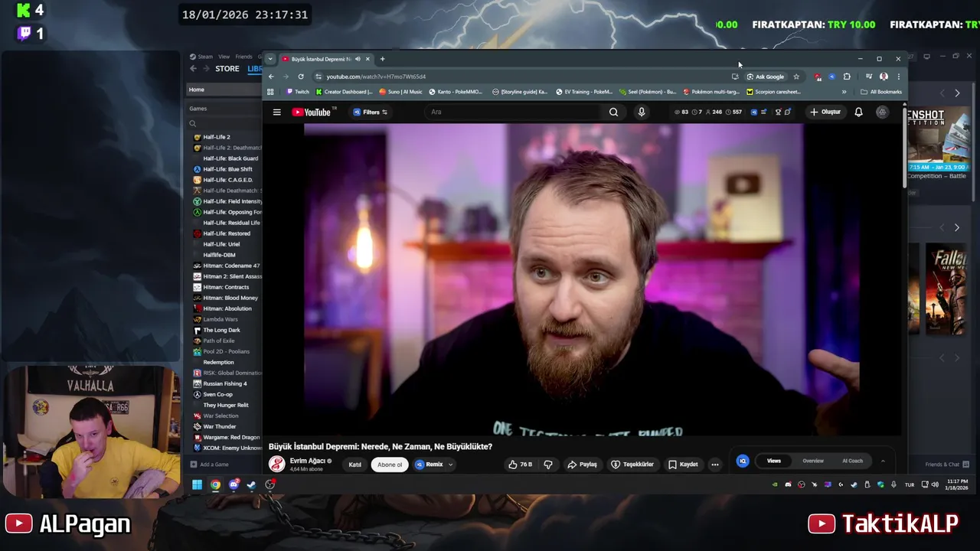The height and width of the screenshot is (551, 980).
Task: Open the Chrome tab search dropdown
Action: coord(269,59)
